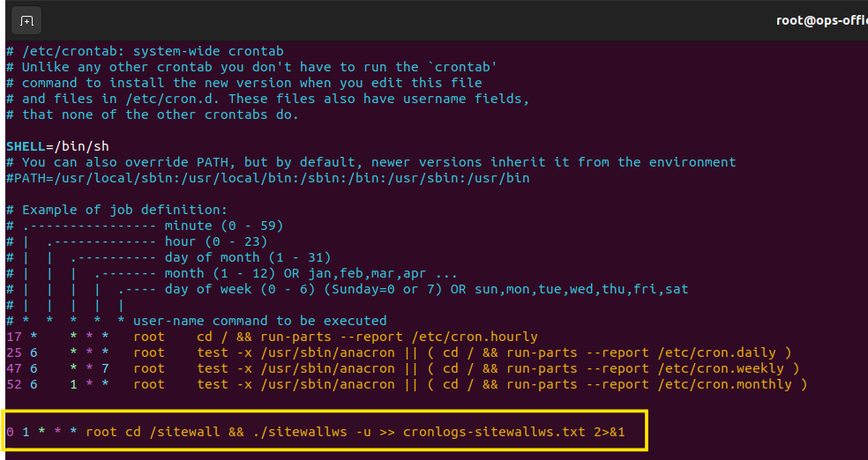Click the /etc/cron.monthly path text
Screen dimensions: 868x460
point(724,384)
